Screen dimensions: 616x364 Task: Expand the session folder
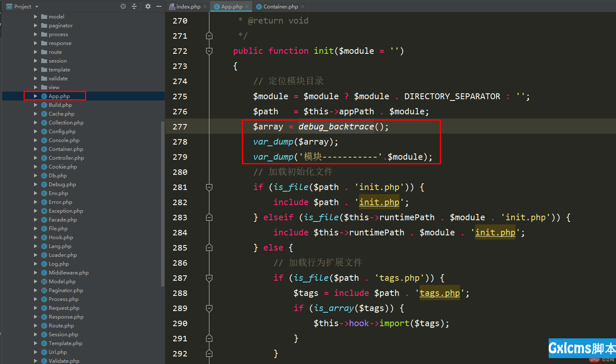[36, 61]
